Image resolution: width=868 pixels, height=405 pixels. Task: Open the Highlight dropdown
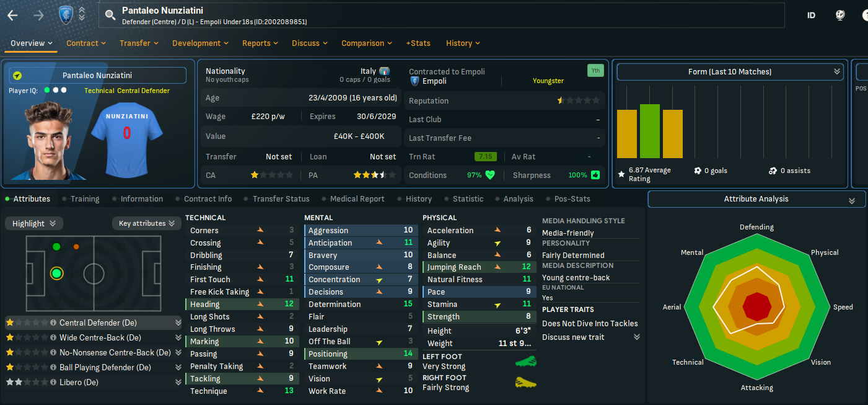[x=34, y=223]
